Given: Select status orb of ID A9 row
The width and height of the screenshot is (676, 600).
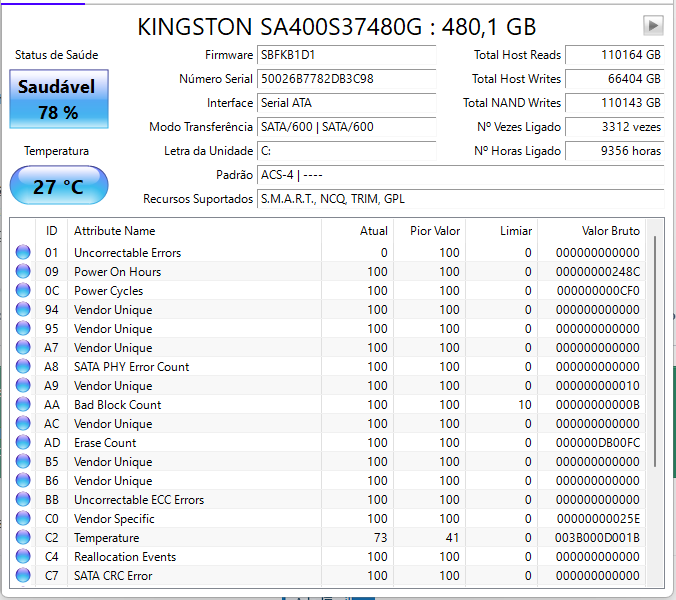Looking at the screenshot, I should click(23, 385).
